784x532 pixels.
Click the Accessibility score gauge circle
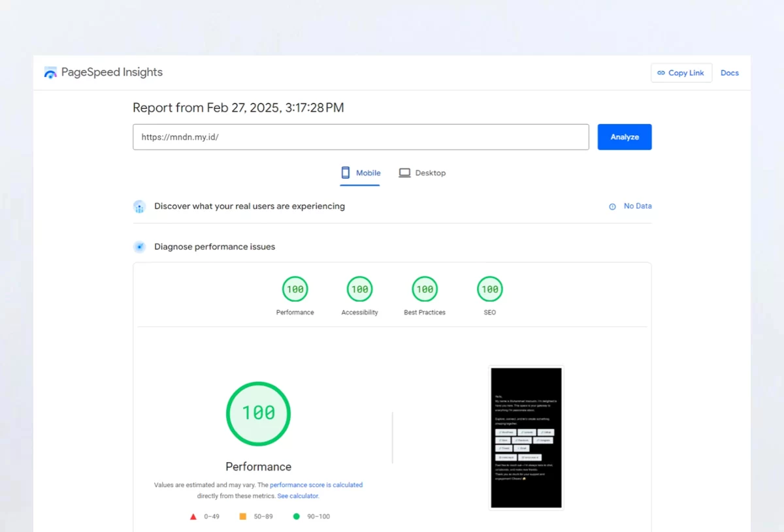(359, 289)
